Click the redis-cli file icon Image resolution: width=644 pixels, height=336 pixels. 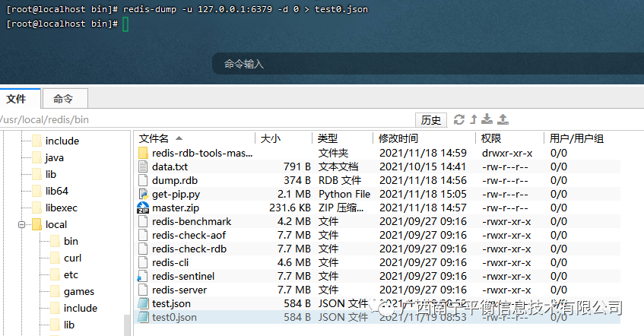point(143,262)
